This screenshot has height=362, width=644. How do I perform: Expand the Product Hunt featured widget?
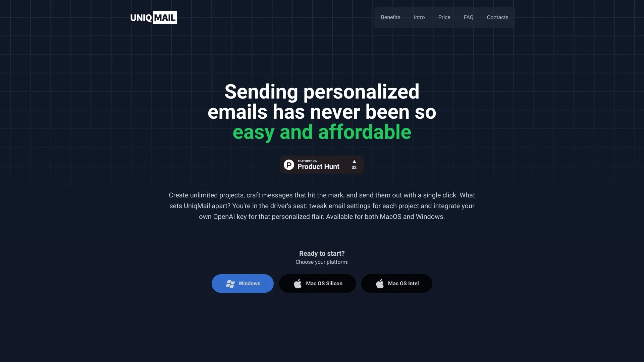tap(322, 165)
